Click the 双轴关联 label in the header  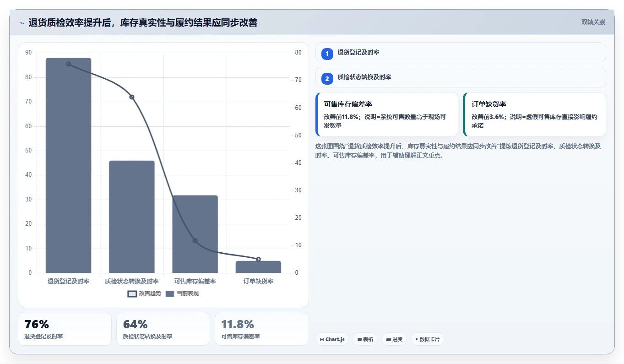coord(593,22)
